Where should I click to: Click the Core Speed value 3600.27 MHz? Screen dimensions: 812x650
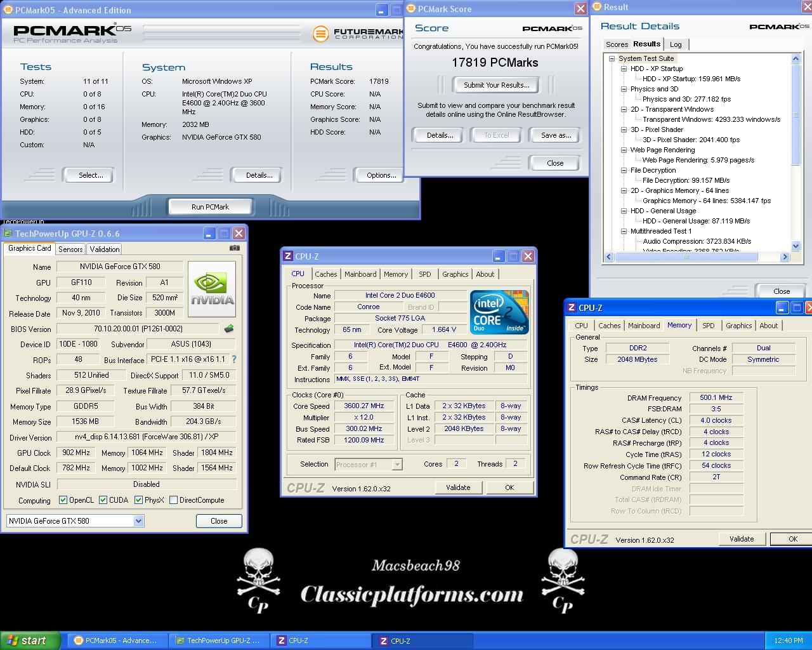[x=363, y=406]
